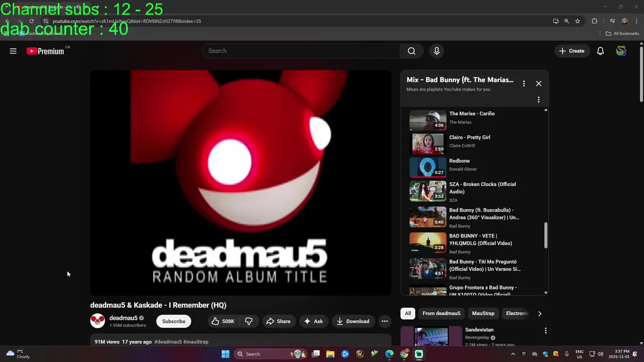The width and height of the screenshot is (644, 362).
Task: Start voice search with the microphone
Action: point(437,51)
